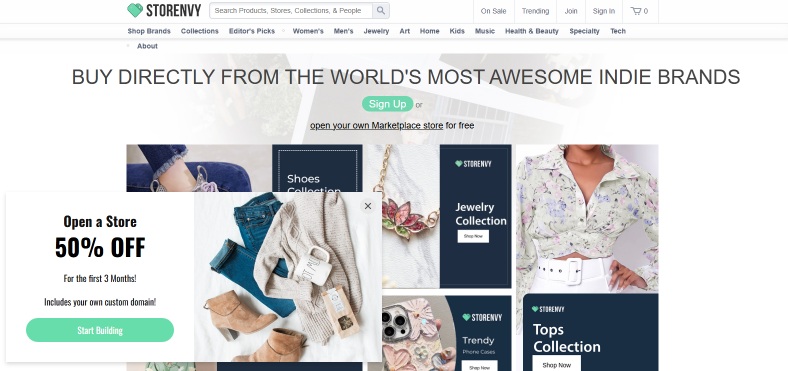This screenshot has height=371, width=788.
Task: Click the popup jeans and boots photo
Action: pyautogui.click(x=288, y=277)
